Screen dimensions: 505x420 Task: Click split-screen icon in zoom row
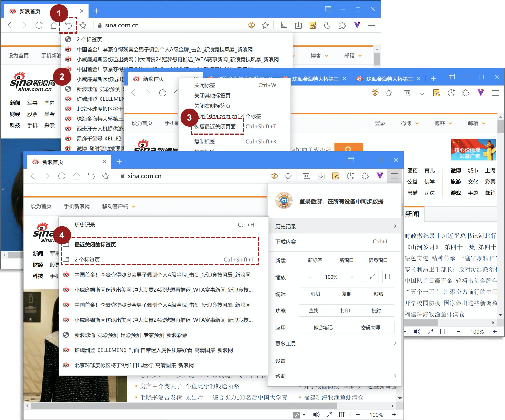point(388,277)
